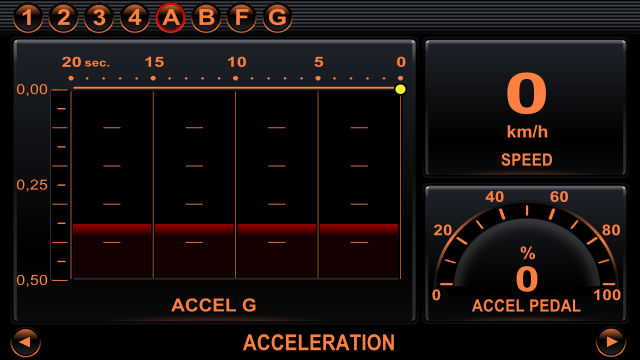Switch to page F button
The image size is (640, 360).
[242, 18]
